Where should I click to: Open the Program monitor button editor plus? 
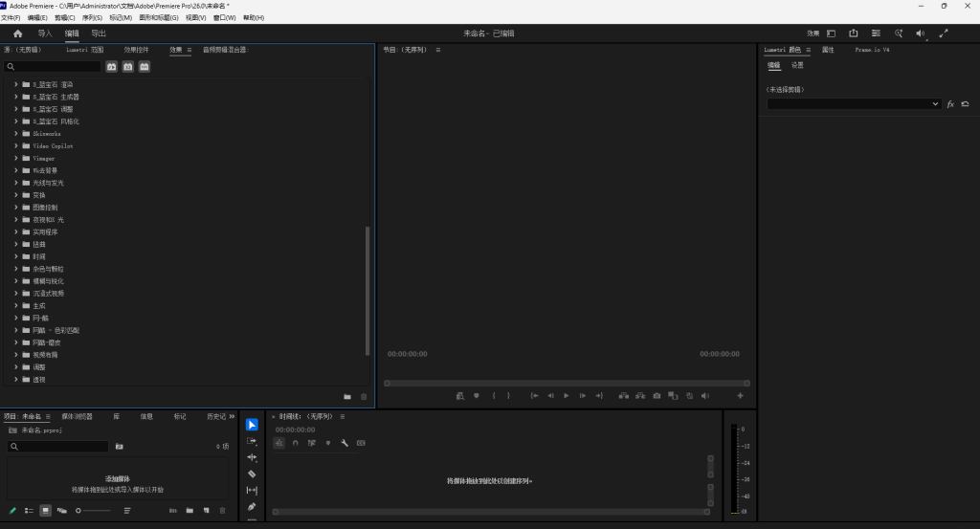point(740,396)
